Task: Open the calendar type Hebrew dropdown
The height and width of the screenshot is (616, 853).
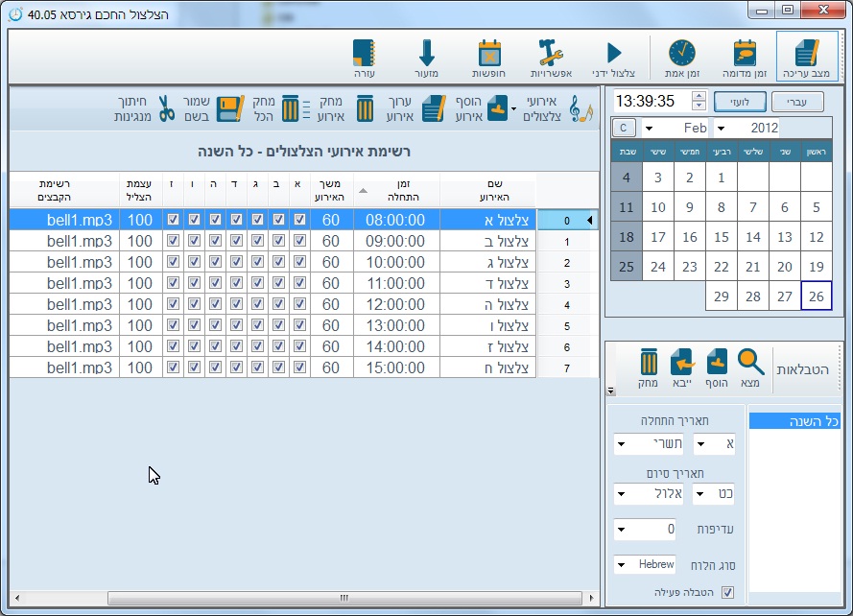Action: (x=621, y=564)
